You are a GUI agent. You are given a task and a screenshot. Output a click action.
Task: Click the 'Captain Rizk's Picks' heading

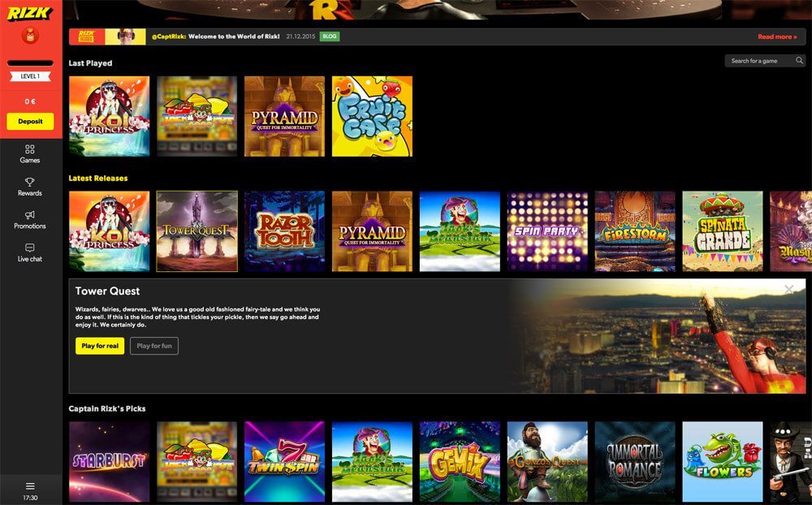click(107, 408)
